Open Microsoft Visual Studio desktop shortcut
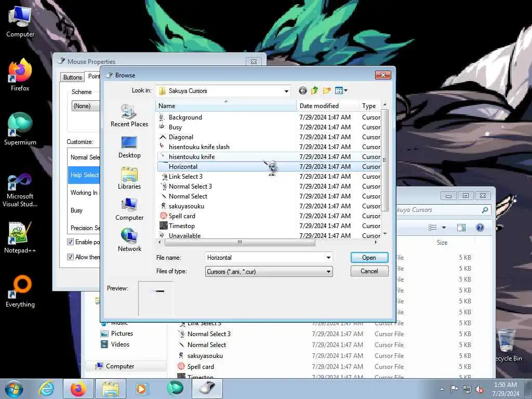Image resolution: width=532 pixels, height=399 pixels. click(20, 190)
